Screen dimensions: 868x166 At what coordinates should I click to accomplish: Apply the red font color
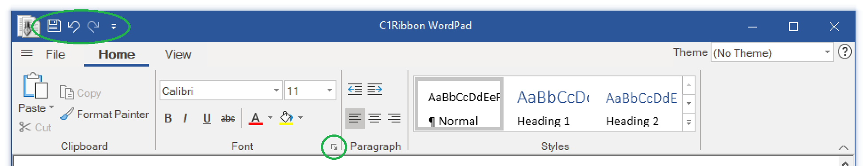click(256, 118)
